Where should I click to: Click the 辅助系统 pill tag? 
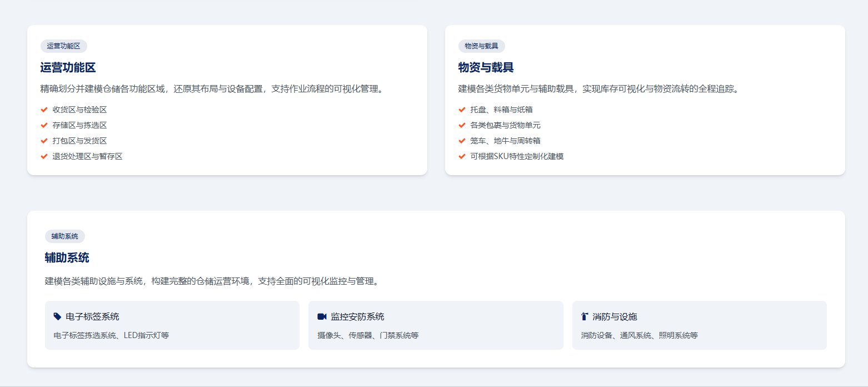(65, 236)
